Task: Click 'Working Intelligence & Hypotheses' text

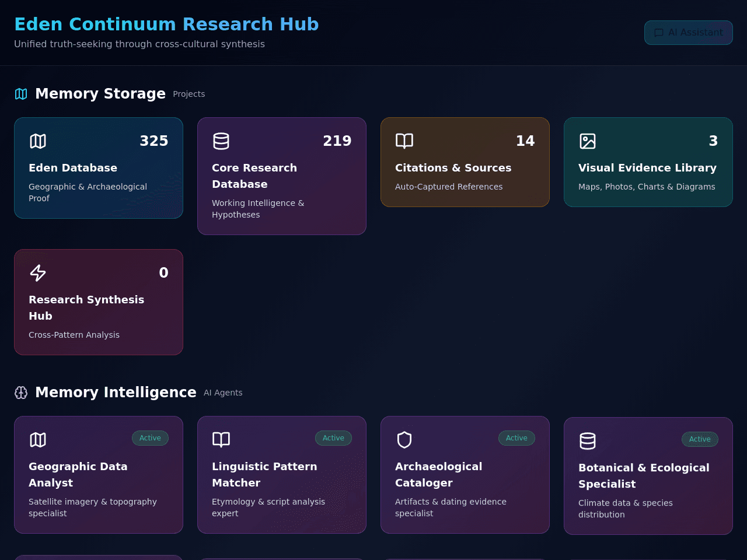Action: pyautogui.click(x=258, y=209)
